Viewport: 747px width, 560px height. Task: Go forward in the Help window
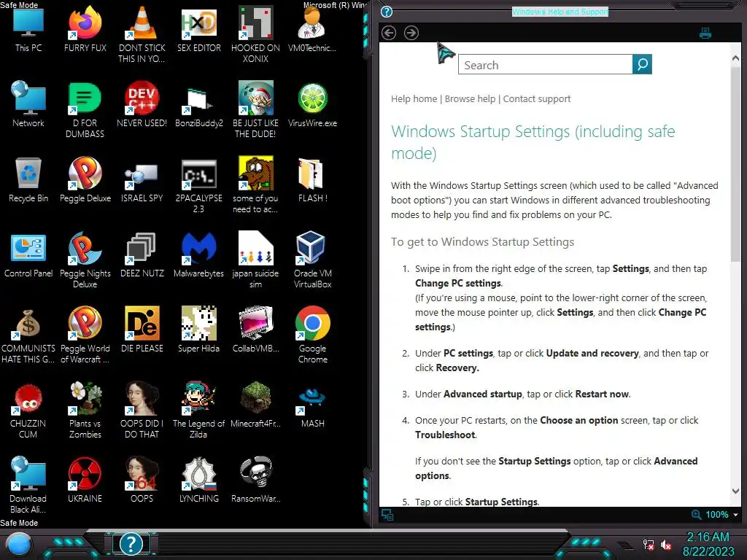click(x=411, y=33)
